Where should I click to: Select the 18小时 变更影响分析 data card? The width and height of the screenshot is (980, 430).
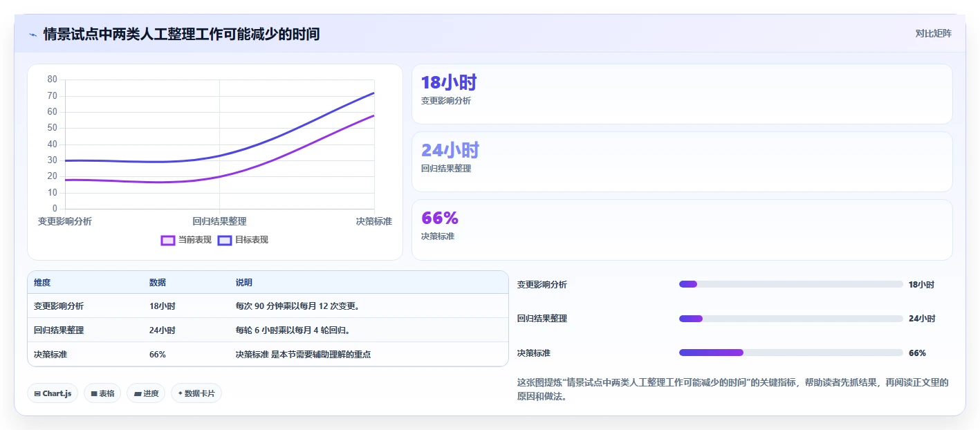tap(682, 94)
